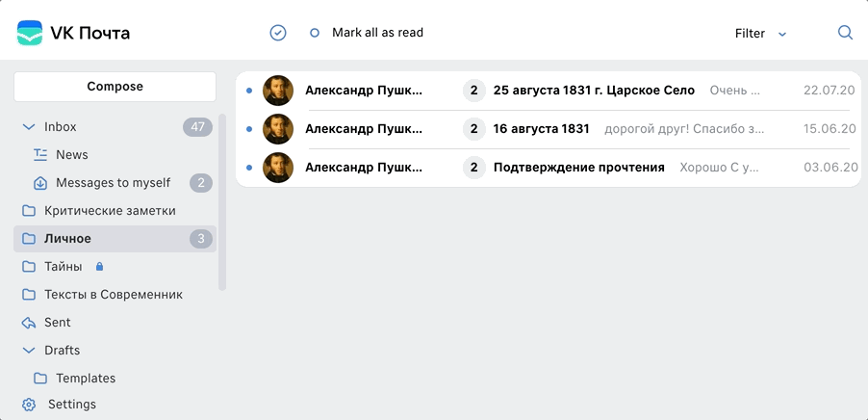The width and height of the screenshot is (868, 420).
Task: Open the Критические заметки folder
Action: tap(115, 211)
